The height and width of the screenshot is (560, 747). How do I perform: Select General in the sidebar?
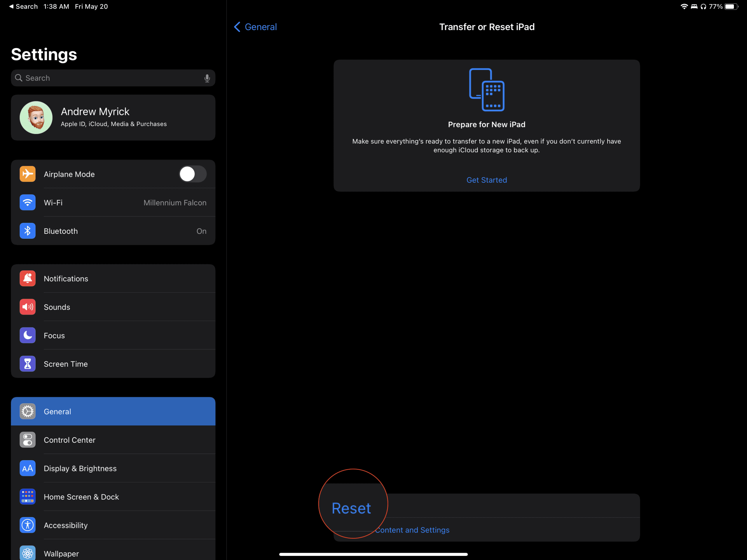(113, 411)
